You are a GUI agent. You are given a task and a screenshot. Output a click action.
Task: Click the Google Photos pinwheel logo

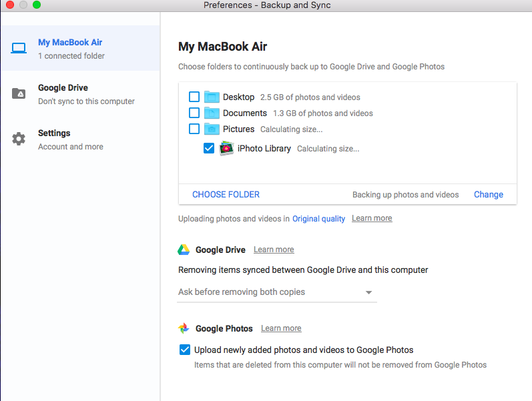[184, 328]
